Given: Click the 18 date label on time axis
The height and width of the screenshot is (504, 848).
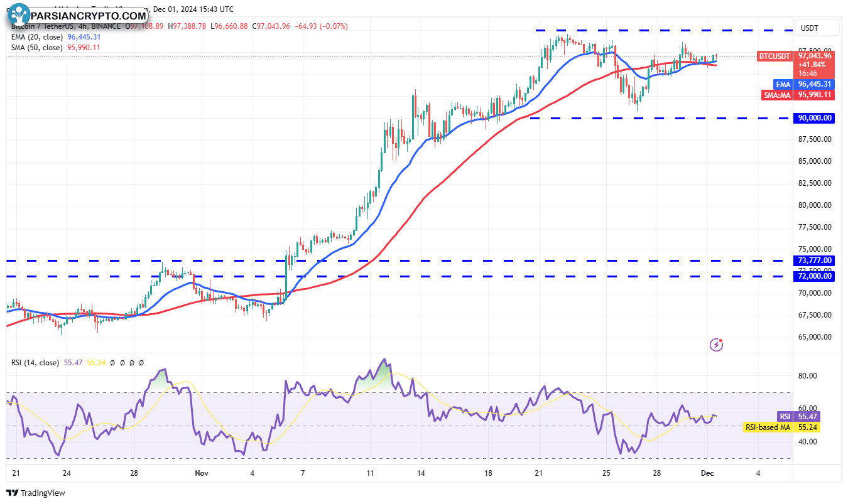Looking at the screenshot, I should 489,473.
